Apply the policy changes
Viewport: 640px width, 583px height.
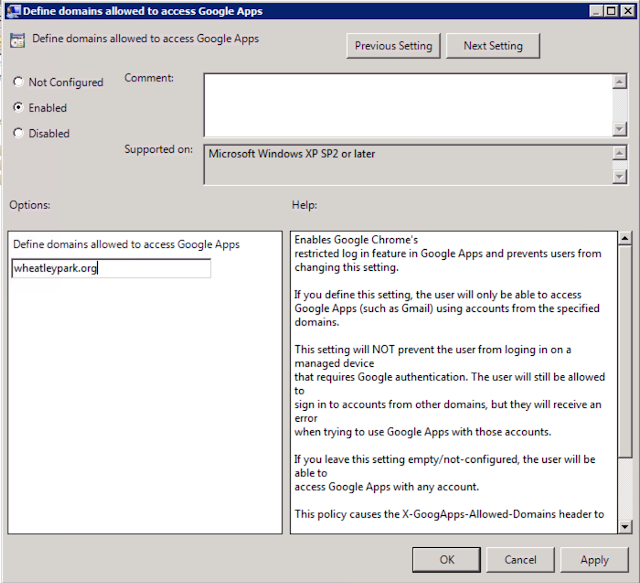pos(594,559)
